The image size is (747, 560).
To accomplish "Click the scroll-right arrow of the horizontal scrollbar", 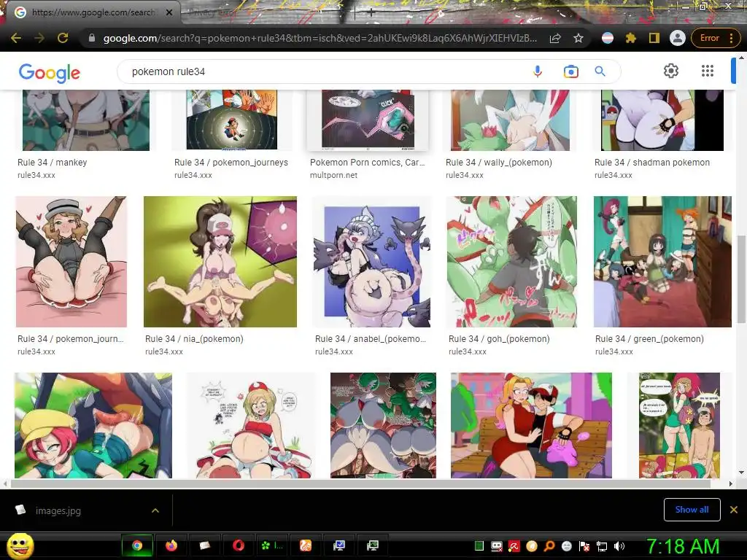I will pyautogui.click(x=731, y=484).
